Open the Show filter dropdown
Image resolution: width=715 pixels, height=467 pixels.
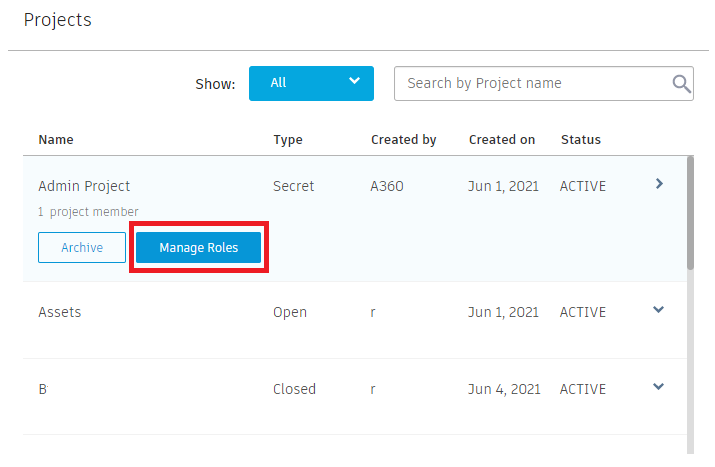(x=311, y=83)
